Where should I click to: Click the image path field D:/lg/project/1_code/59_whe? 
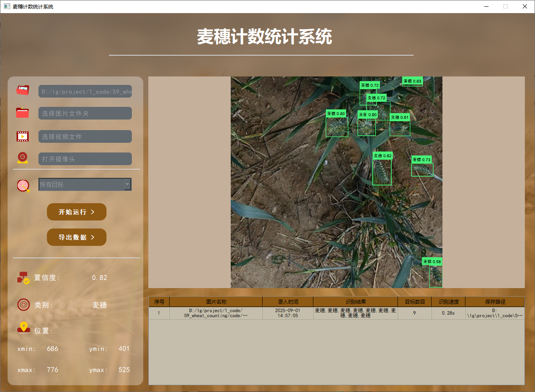tap(85, 91)
